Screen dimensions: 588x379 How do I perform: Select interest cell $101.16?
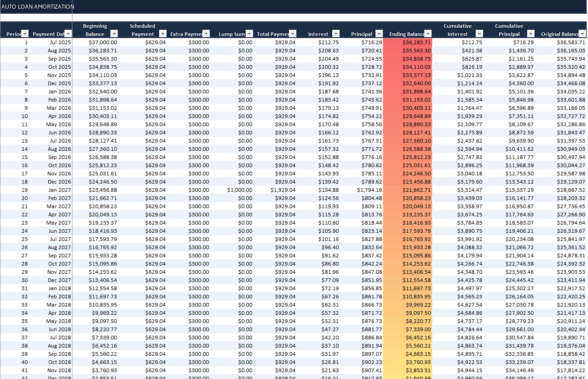[x=318, y=239]
